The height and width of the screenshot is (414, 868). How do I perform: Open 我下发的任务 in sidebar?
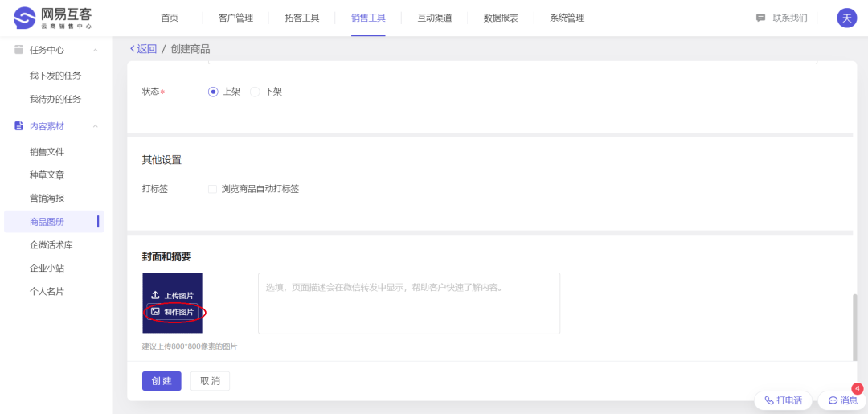tap(55, 76)
